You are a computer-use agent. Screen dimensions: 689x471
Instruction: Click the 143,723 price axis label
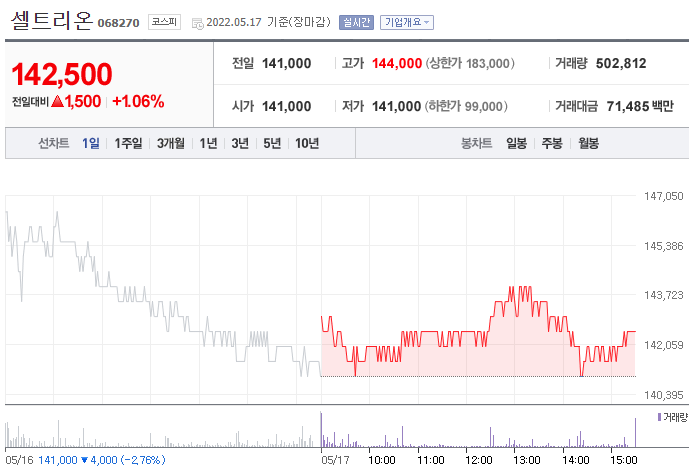[x=664, y=295]
